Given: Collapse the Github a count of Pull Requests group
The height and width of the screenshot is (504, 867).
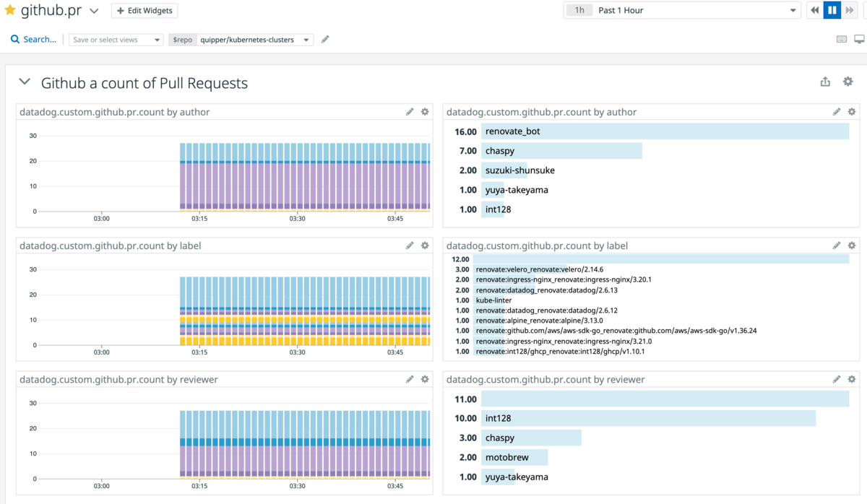Looking at the screenshot, I should pyautogui.click(x=25, y=82).
